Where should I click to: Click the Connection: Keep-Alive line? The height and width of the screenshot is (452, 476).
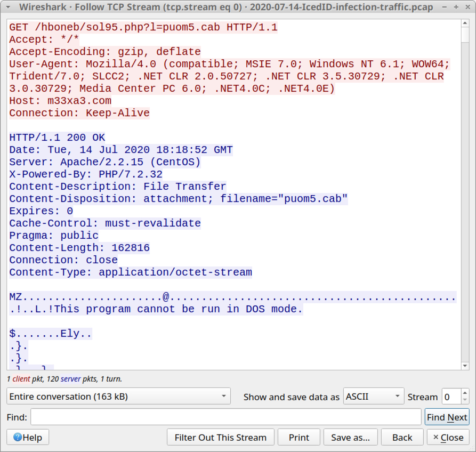pos(79,113)
